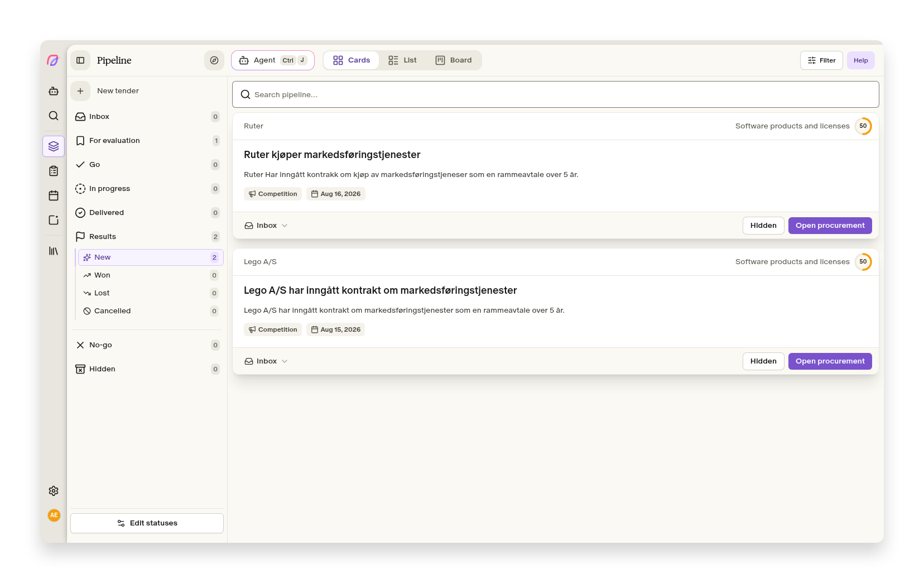The height and width of the screenshot is (583, 924).
Task: Select In progress status
Action: [147, 189]
